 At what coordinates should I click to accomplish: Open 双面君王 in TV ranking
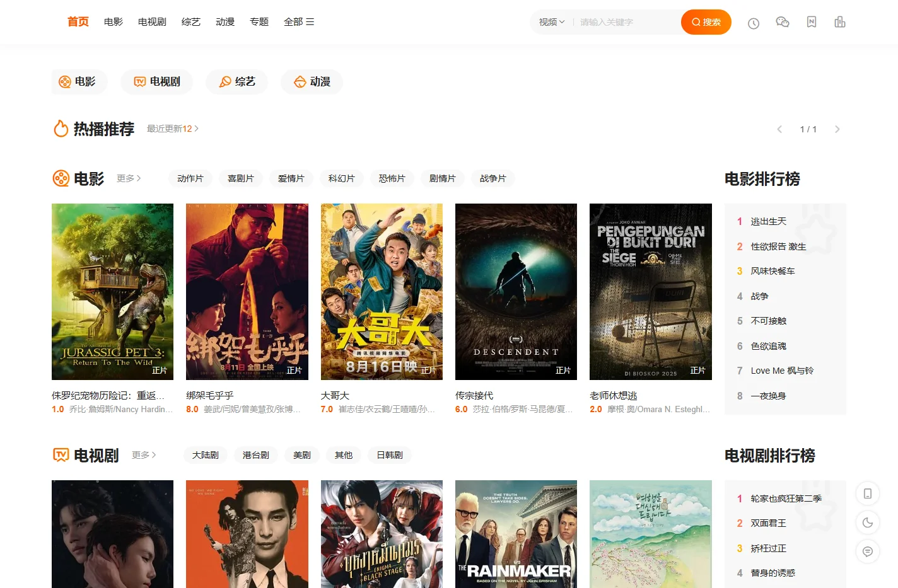coord(769,523)
